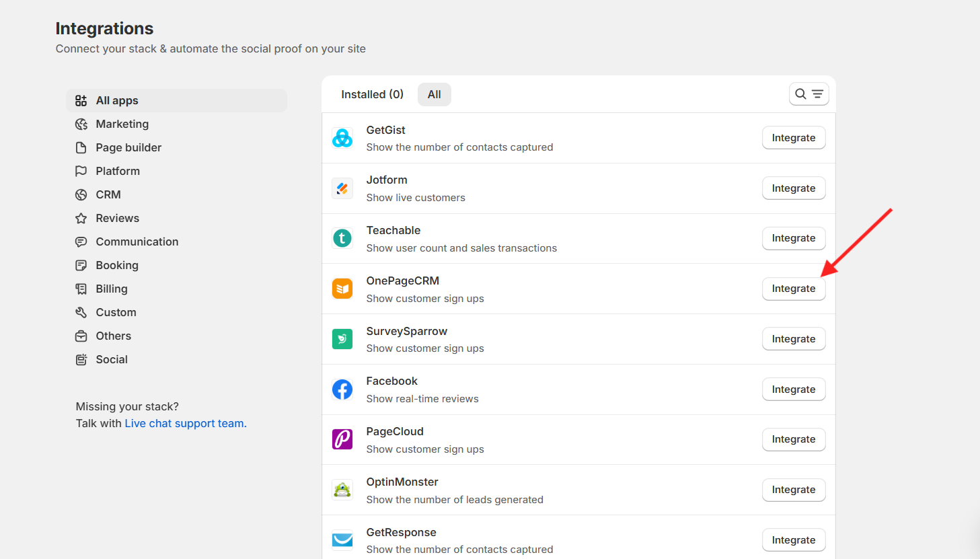980x559 pixels.
Task: Click the CRM globe icon
Action: click(x=81, y=195)
